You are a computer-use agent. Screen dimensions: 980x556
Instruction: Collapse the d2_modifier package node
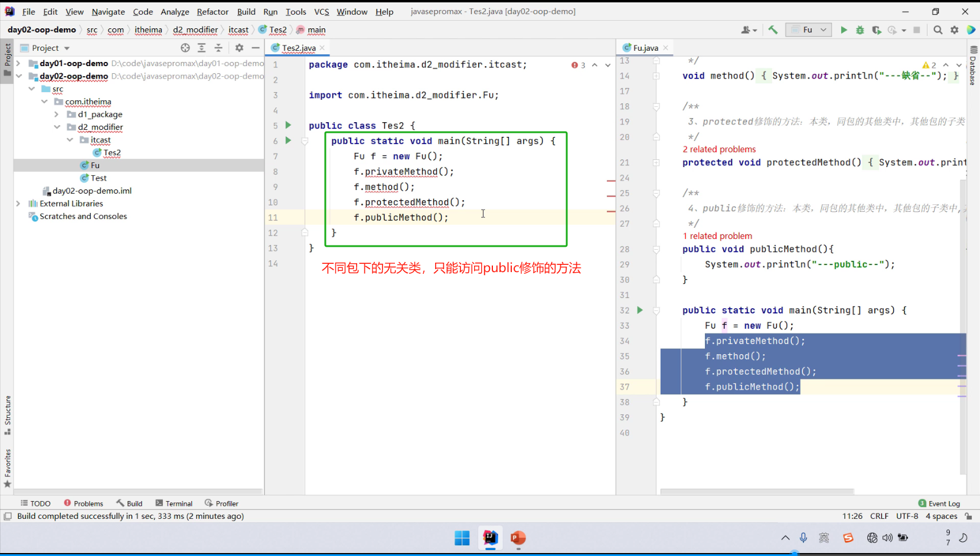[57, 127]
